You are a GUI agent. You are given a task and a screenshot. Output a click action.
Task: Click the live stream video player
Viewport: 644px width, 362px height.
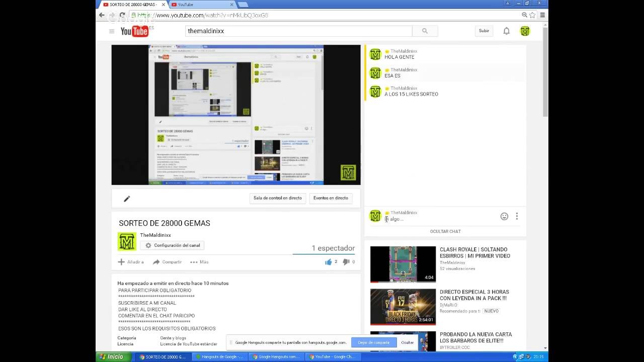[x=236, y=115]
